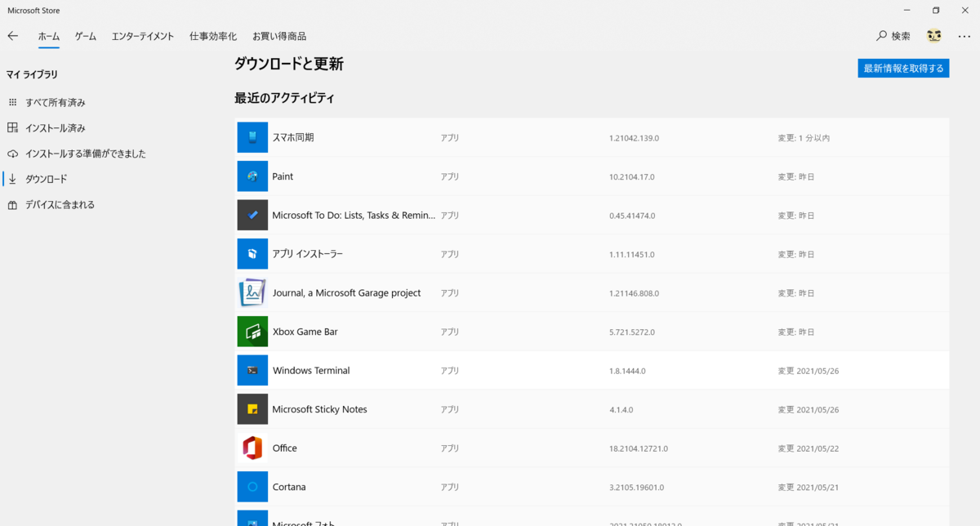Screen dimensions: 980x526
Task: Select すべて所有済み in the library sidebar
Action: click(x=56, y=103)
